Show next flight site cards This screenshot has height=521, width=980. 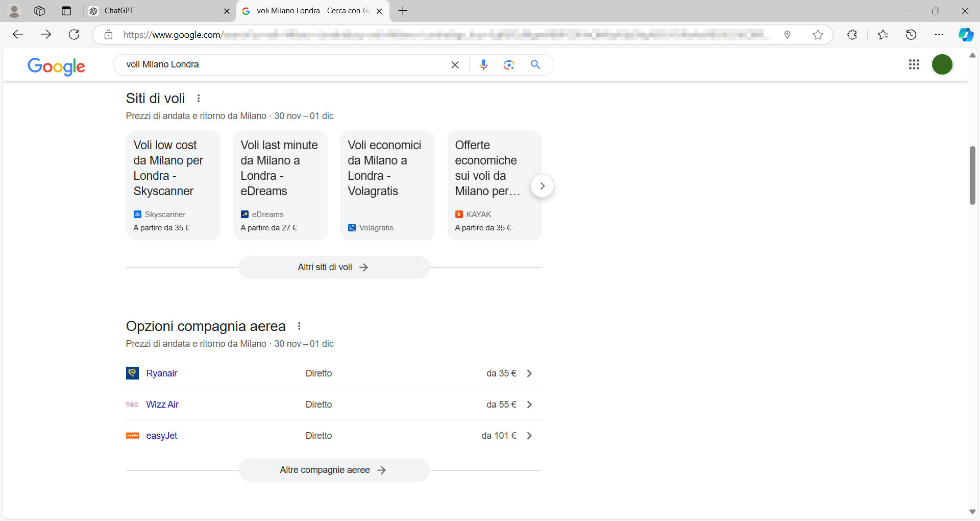[x=542, y=186]
